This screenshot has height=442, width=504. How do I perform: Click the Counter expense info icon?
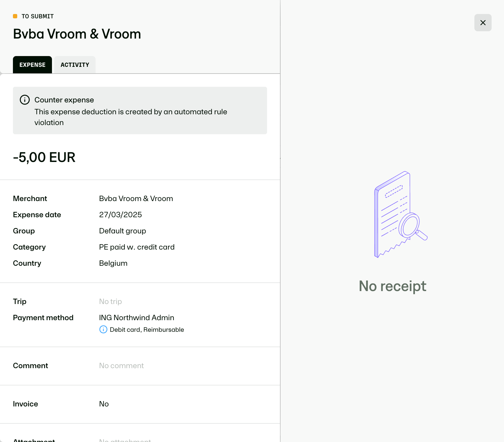pyautogui.click(x=25, y=100)
